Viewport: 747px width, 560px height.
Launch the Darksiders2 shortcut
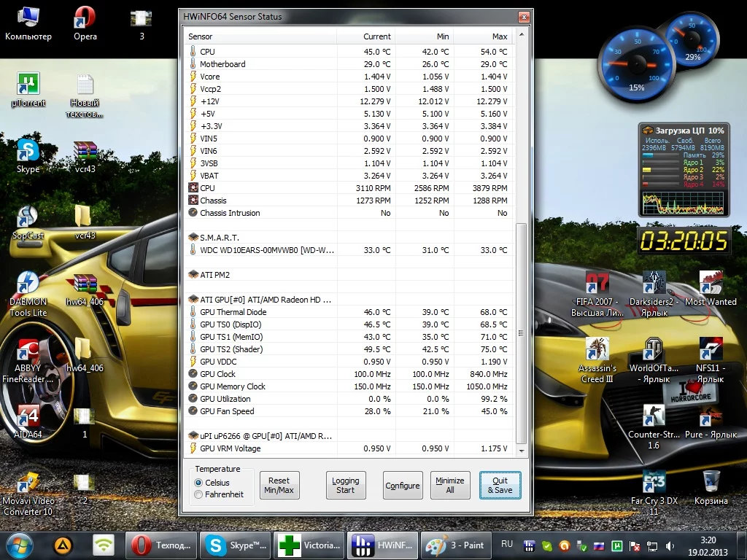pos(654,295)
